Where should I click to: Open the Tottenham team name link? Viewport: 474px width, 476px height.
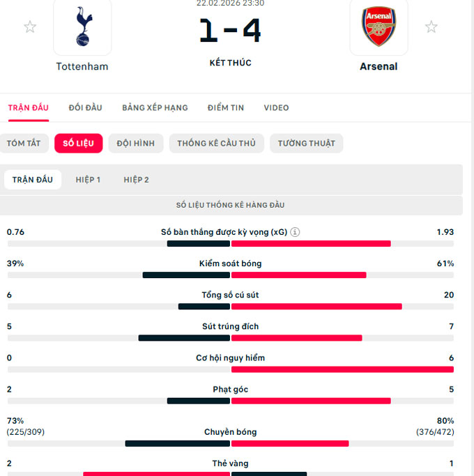pyautogui.click(x=82, y=67)
